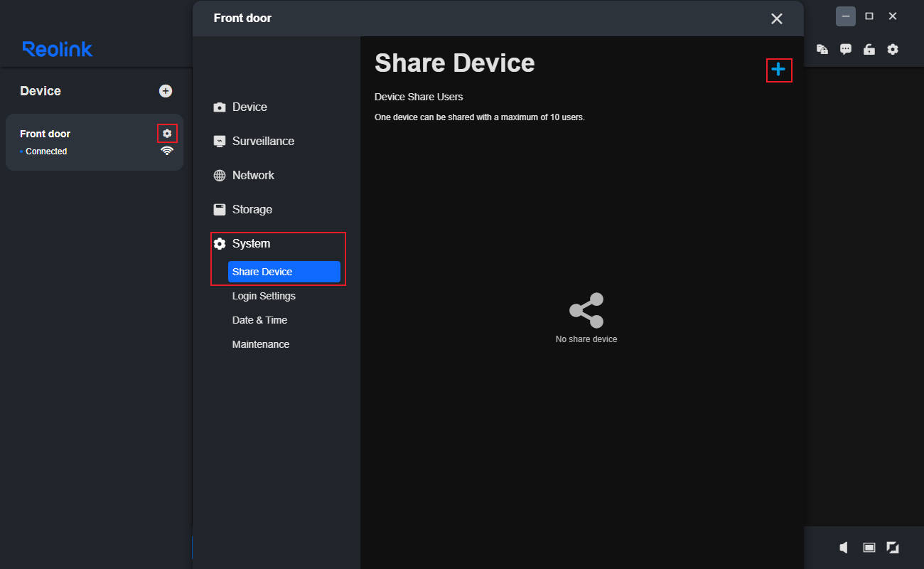Viewport: 924px width, 569px height.
Task: Open Front door settings gear icon
Action: [167, 133]
